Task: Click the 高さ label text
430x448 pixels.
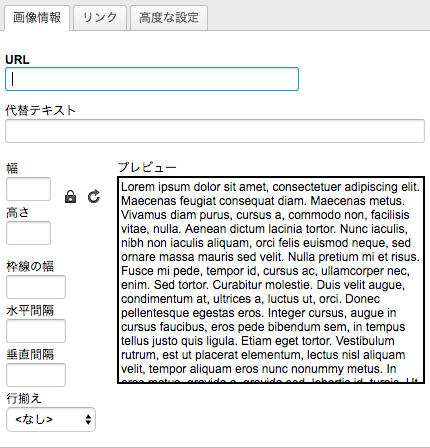Action: pyautogui.click(x=18, y=212)
